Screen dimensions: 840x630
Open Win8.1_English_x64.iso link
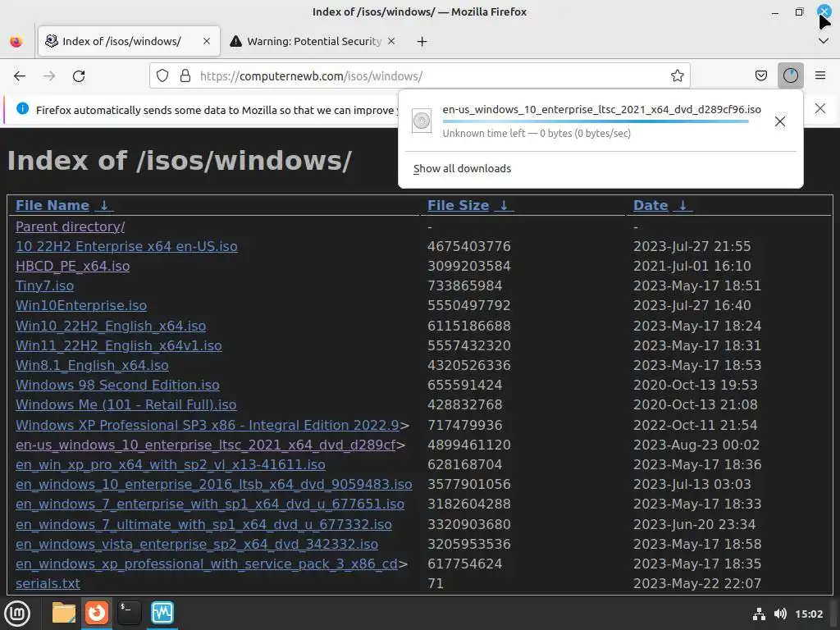(92, 365)
